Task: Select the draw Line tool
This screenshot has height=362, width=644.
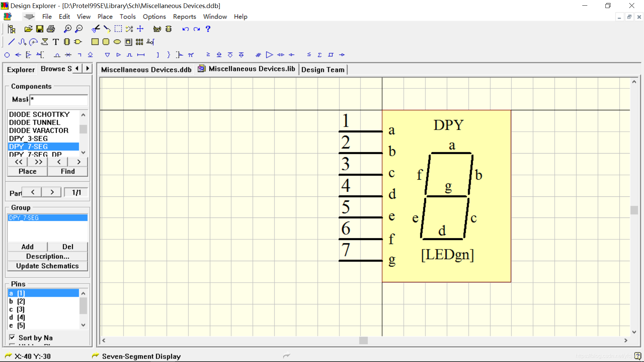Action: click(x=11, y=42)
